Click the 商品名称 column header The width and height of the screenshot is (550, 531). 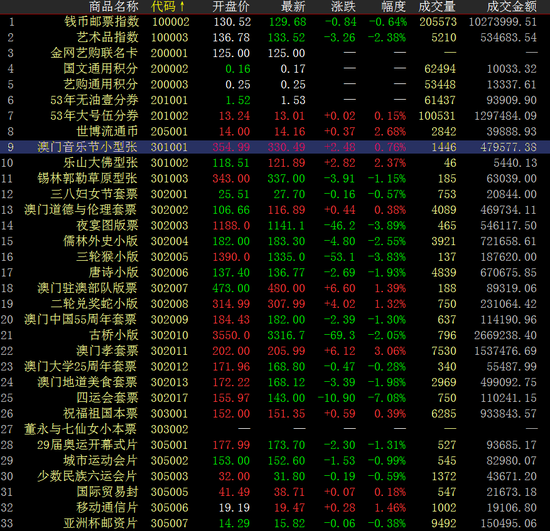[113, 6]
